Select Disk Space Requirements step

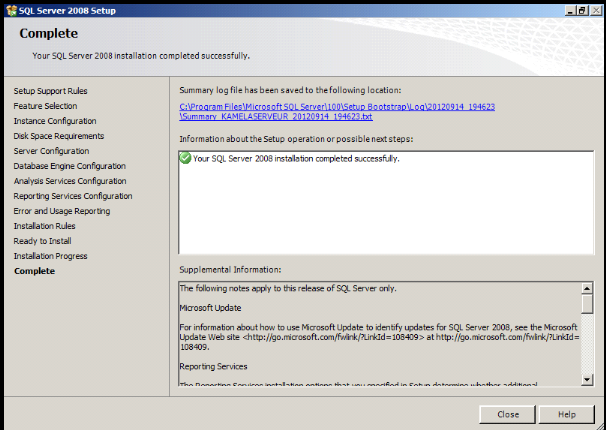[x=59, y=136]
